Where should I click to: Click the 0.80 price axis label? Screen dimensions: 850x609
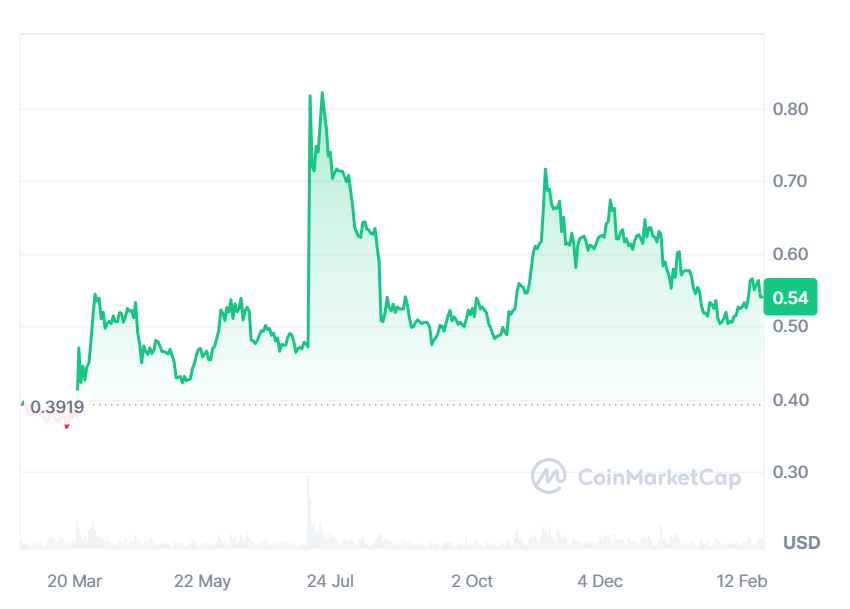pos(791,109)
